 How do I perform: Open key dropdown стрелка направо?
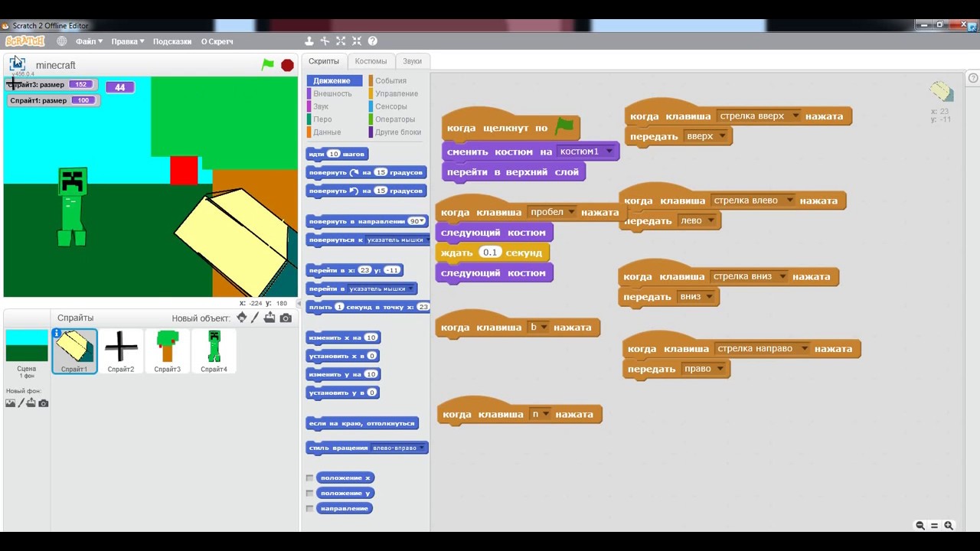click(762, 348)
